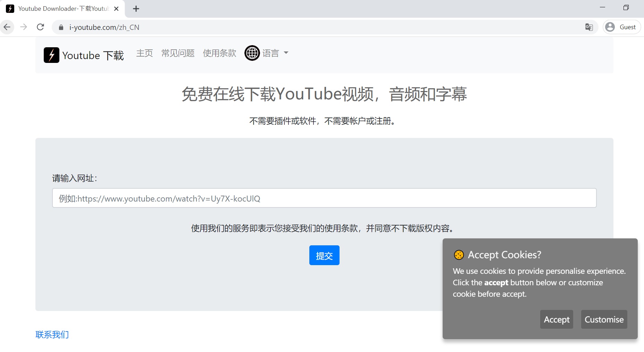Open the Google Translate page icon
Image resolution: width=644 pixels, height=352 pixels.
[589, 27]
